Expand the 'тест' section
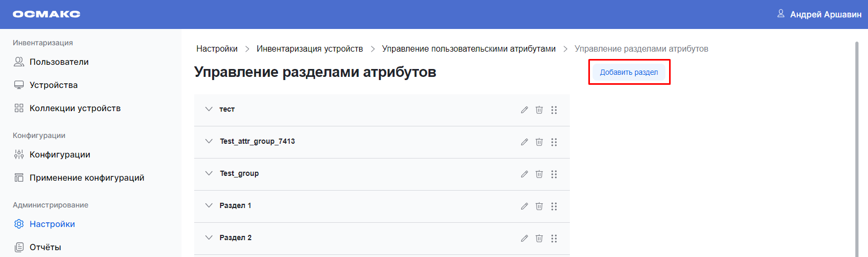This screenshot has height=257, width=868. pyautogui.click(x=209, y=109)
